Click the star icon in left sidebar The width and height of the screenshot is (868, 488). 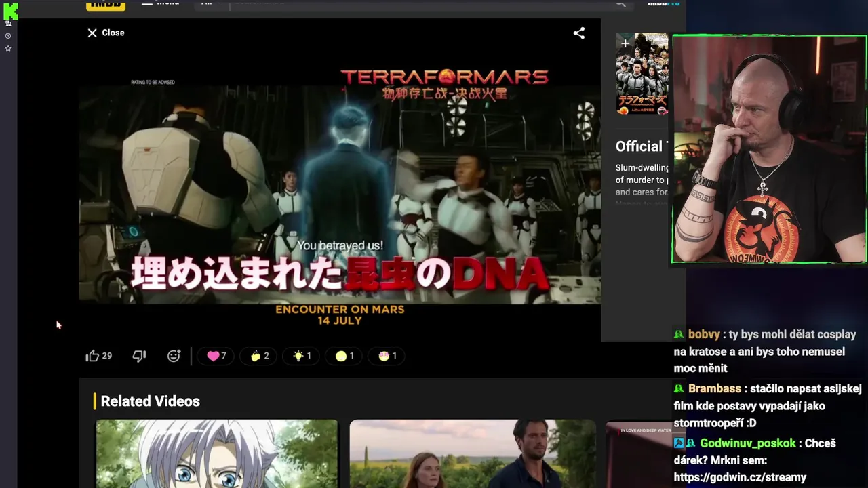[8, 49]
